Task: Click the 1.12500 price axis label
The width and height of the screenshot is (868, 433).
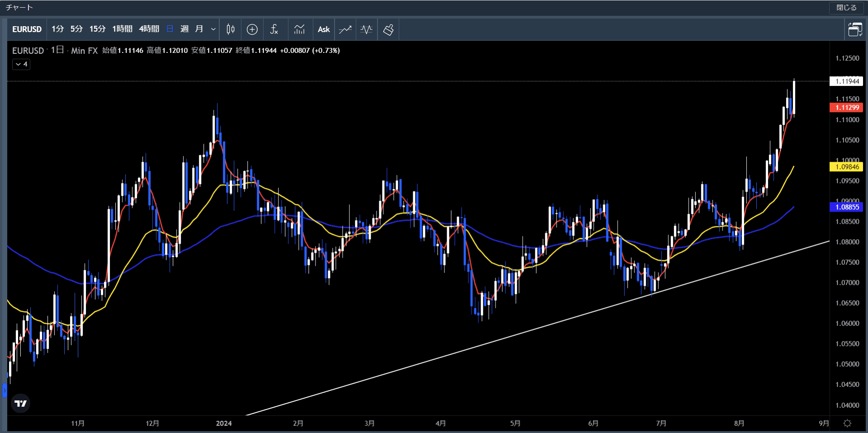Action: (x=847, y=58)
